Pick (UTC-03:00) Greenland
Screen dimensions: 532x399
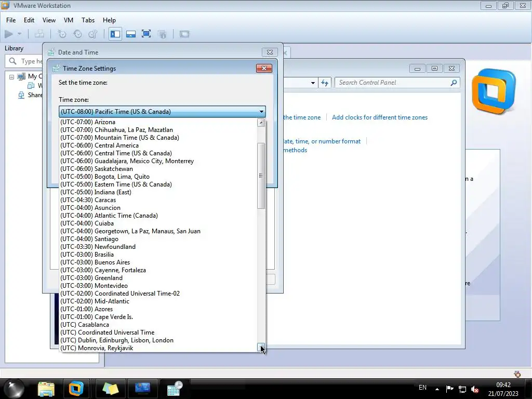pyautogui.click(x=158, y=278)
